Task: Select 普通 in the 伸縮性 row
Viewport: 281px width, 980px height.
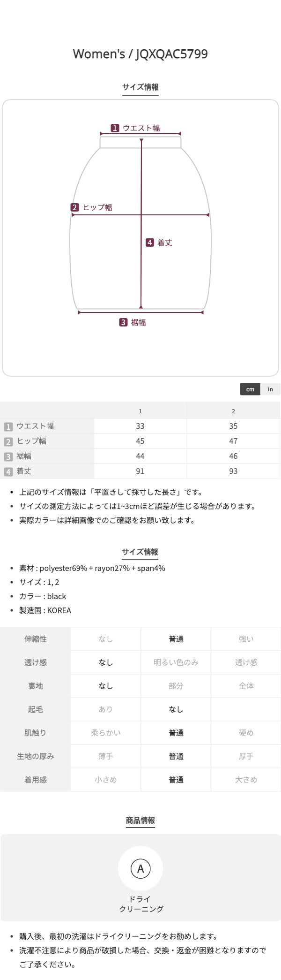Action: [176, 639]
